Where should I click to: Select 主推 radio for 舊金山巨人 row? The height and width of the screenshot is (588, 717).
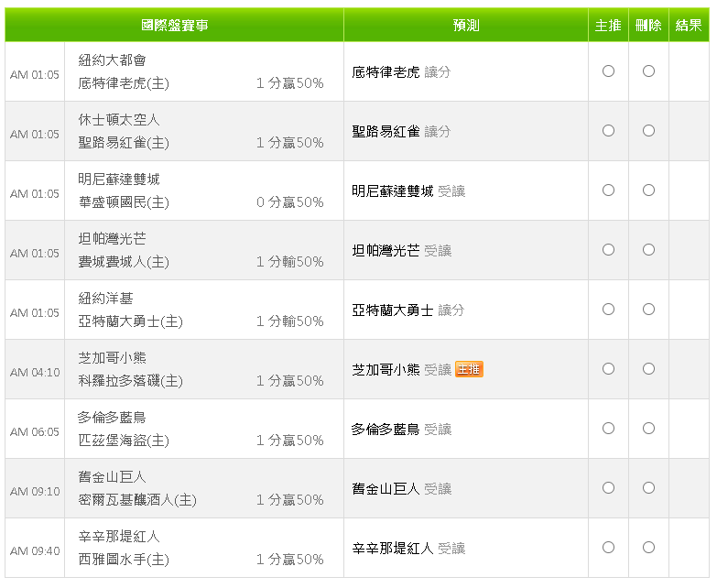pos(608,488)
